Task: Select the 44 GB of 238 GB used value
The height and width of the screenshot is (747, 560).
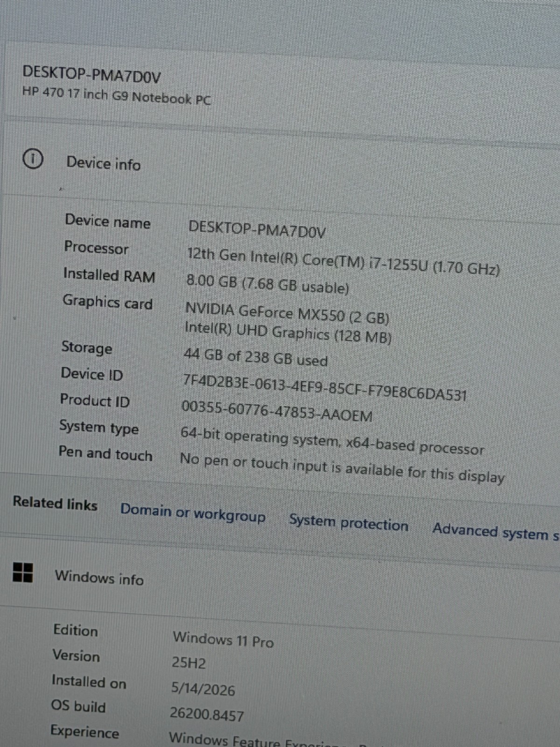Action: pyautogui.click(x=256, y=358)
